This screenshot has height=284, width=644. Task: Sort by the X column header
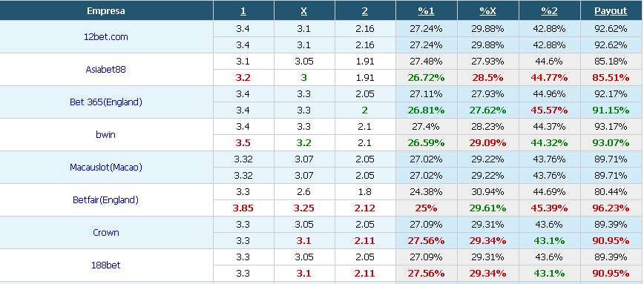(304, 11)
